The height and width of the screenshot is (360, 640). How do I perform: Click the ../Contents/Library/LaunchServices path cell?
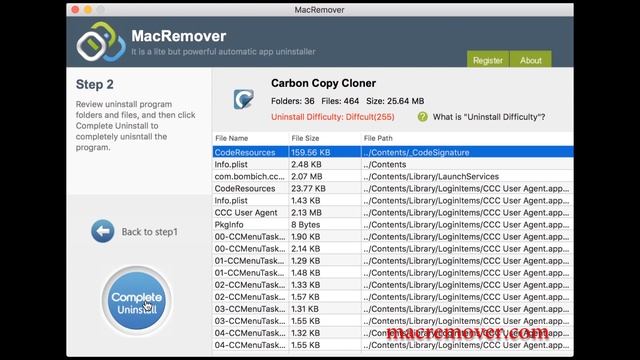coord(467,176)
